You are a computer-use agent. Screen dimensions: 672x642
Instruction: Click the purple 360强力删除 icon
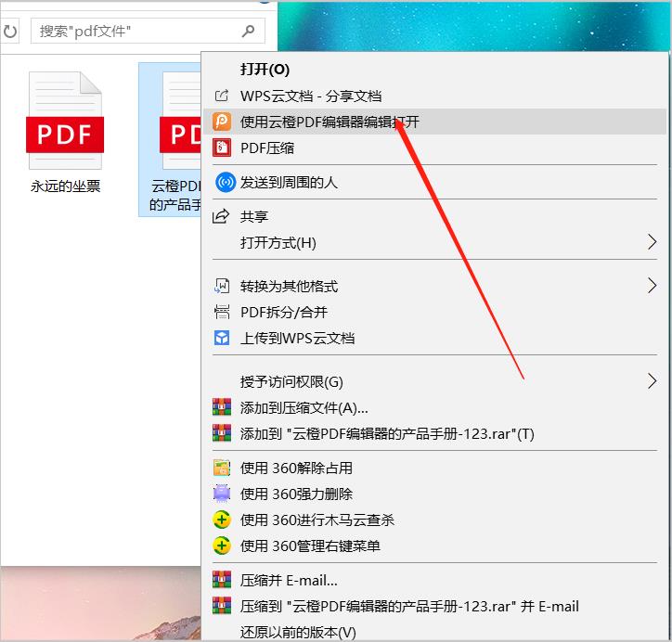pyautogui.click(x=222, y=494)
